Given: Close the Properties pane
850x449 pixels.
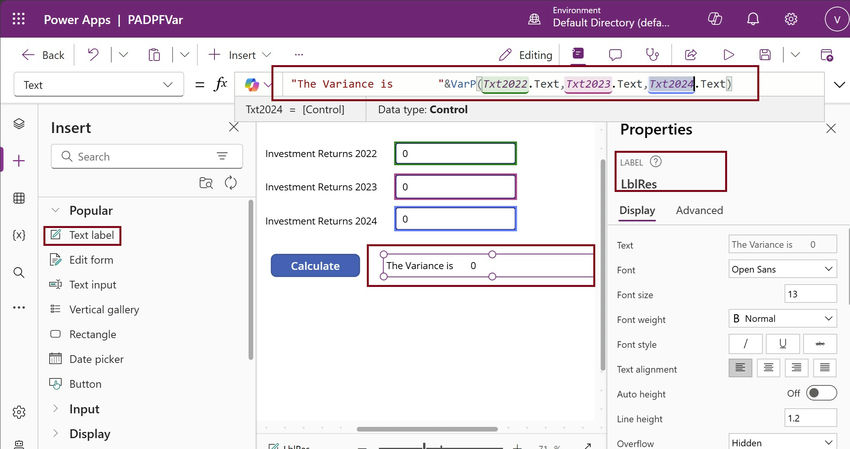Looking at the screenshot, I should coord(830,129).
